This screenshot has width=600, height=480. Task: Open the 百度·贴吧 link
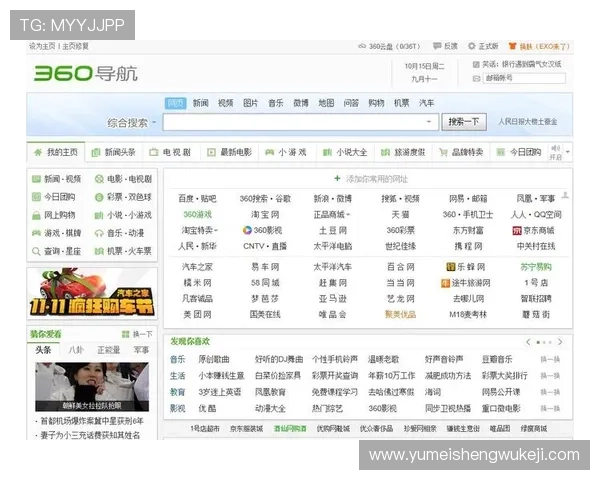(197, 199)
